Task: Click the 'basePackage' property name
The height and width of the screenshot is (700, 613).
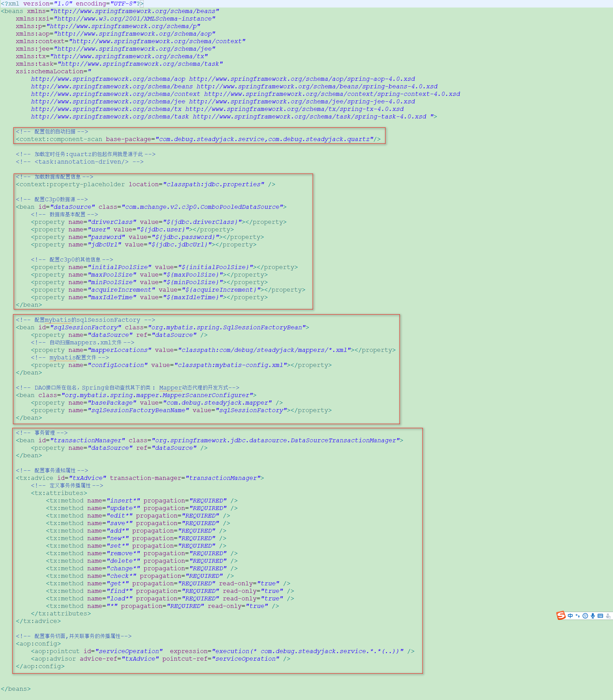Action: 112,403
